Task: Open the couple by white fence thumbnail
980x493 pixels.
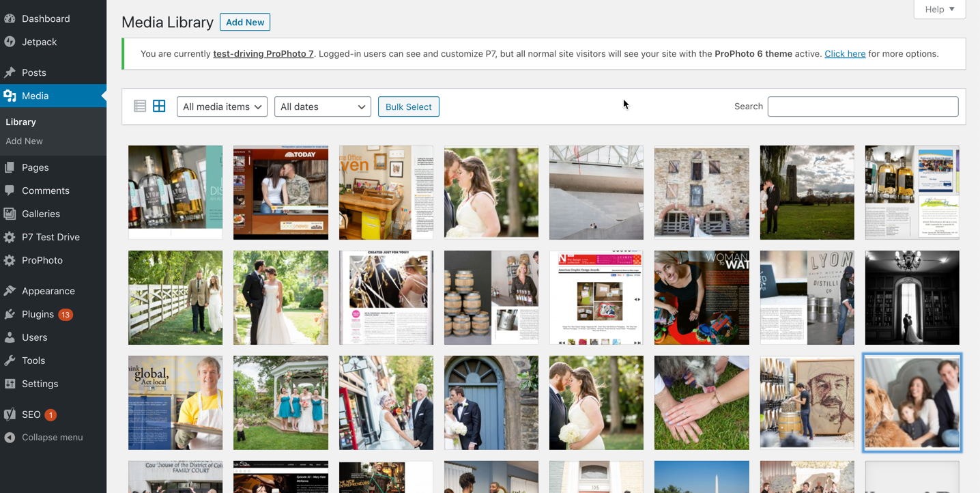Action: click(175, 298)
